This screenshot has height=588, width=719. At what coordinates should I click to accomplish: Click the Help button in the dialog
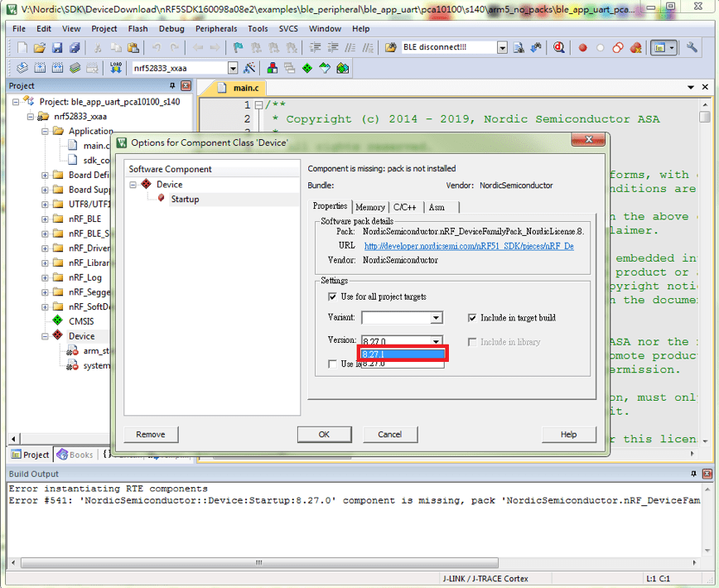pos(568,435)
